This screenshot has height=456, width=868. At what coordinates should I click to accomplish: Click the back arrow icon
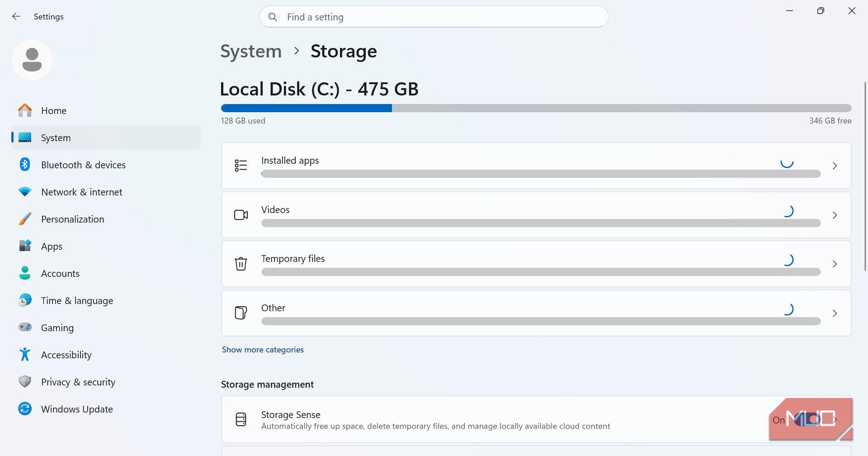pyautogui.click(x=16, y=17)
